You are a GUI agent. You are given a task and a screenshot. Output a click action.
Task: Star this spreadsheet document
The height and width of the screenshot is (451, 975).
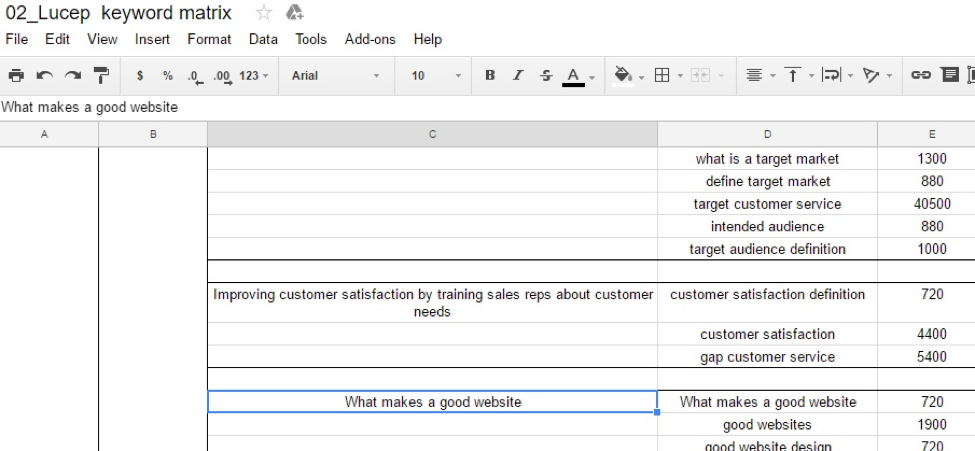click(x=264, y=13)
